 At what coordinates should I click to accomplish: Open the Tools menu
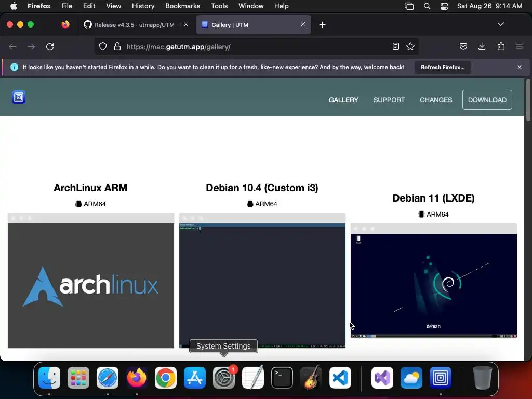(219, 6)
